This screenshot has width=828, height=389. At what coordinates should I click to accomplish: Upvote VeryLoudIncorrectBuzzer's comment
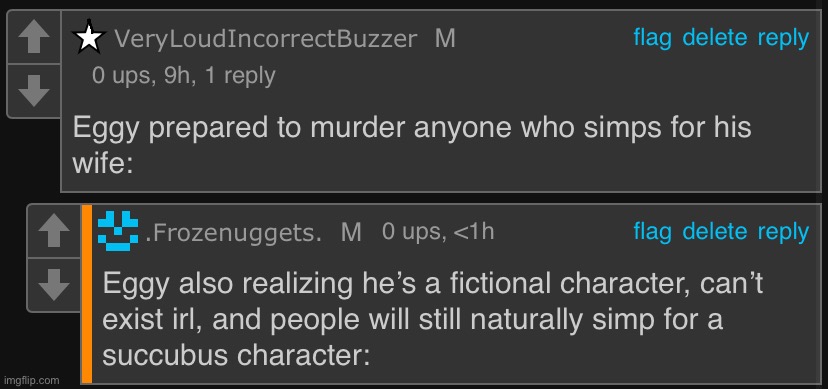coord(34,38)
